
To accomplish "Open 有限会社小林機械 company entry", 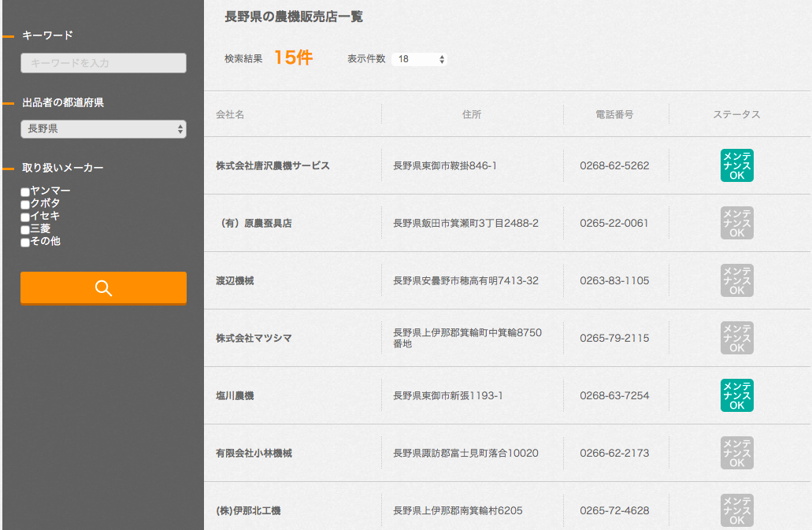I will point(254,453).
